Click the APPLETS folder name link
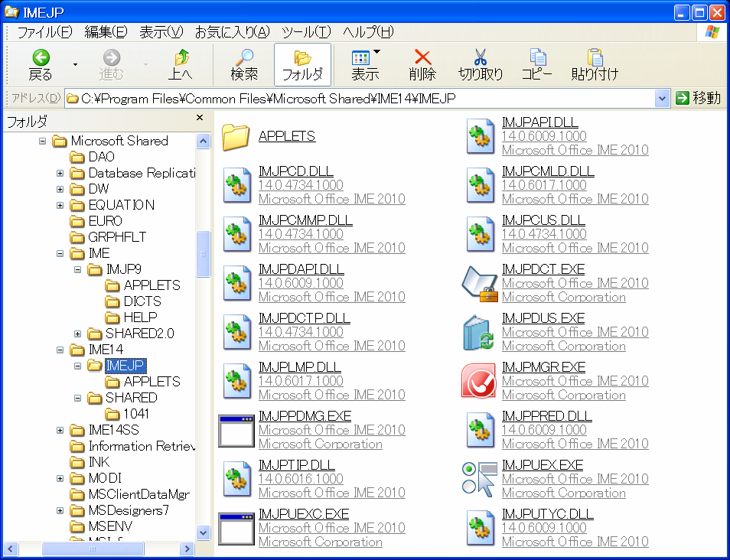Screen dimensions: 730x560 click(287, 136)
